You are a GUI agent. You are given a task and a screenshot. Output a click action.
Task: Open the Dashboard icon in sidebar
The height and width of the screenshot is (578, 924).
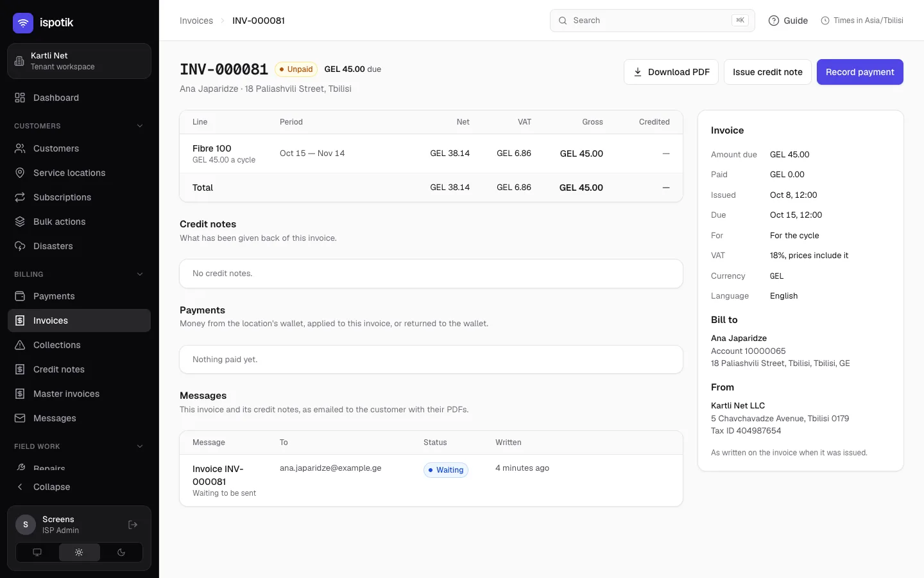point(20,98)
